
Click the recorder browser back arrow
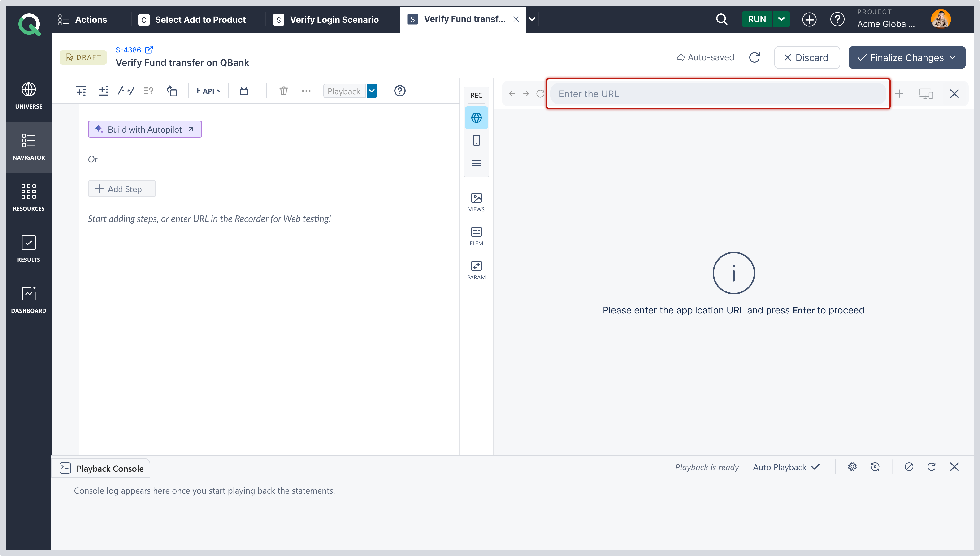pyautogui.click(x=512, y=94)
